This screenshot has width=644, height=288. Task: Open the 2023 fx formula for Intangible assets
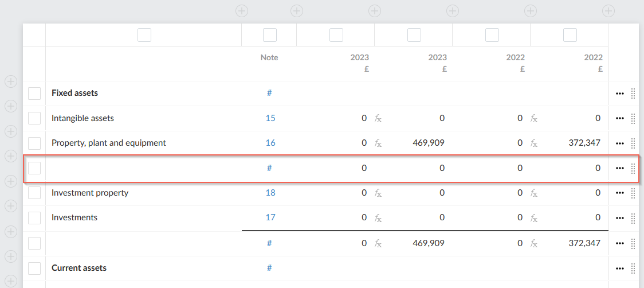(378, 119)
